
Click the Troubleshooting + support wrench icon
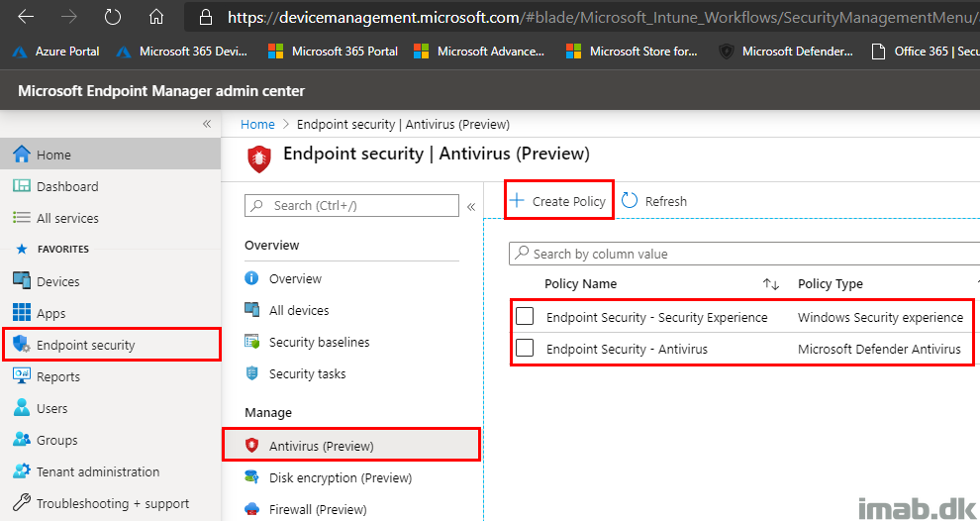pyautogui.click(x=22, y=503)
